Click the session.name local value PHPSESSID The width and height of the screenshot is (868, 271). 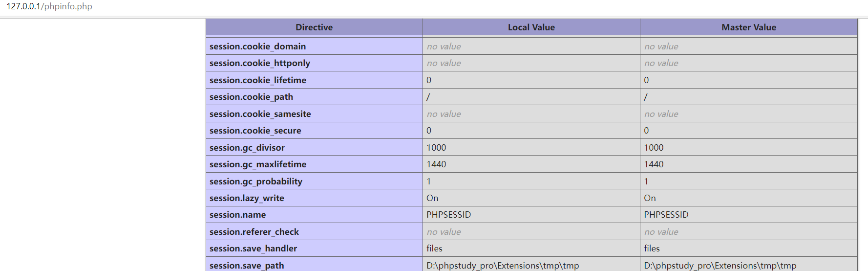[x=448, y=215]
